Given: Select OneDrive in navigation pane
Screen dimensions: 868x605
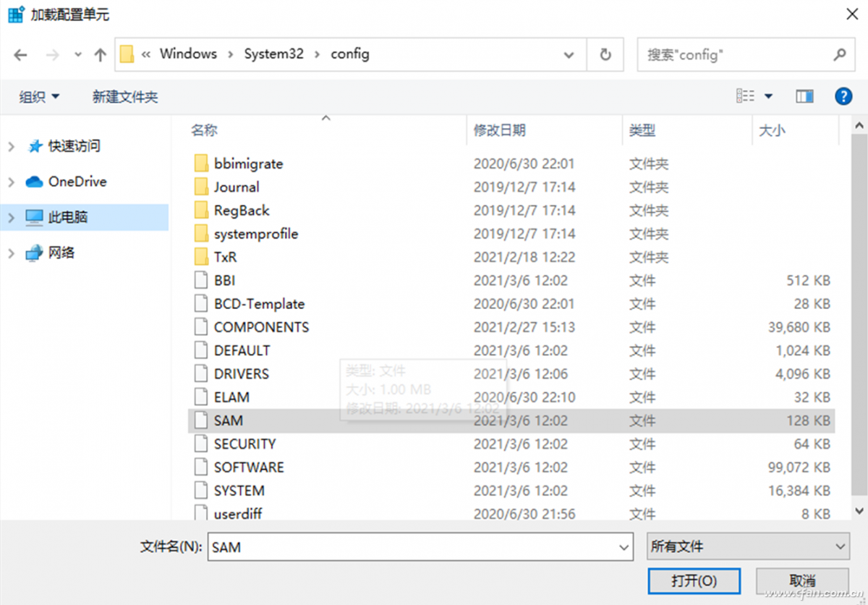Looking at the screenshot, I should tap(77, 182).
